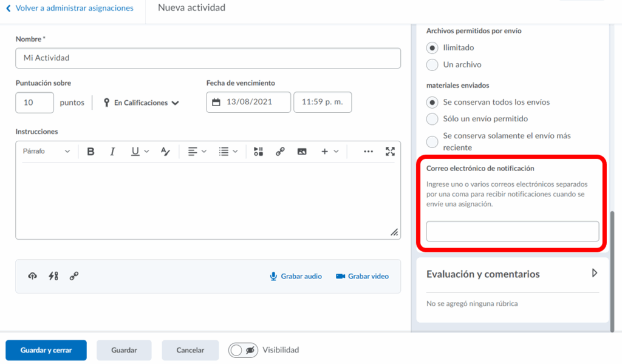This screenshot has width=622, height=364.
Task: Select the 'Un archivo' radio option
Action: [x=432, y=64]
